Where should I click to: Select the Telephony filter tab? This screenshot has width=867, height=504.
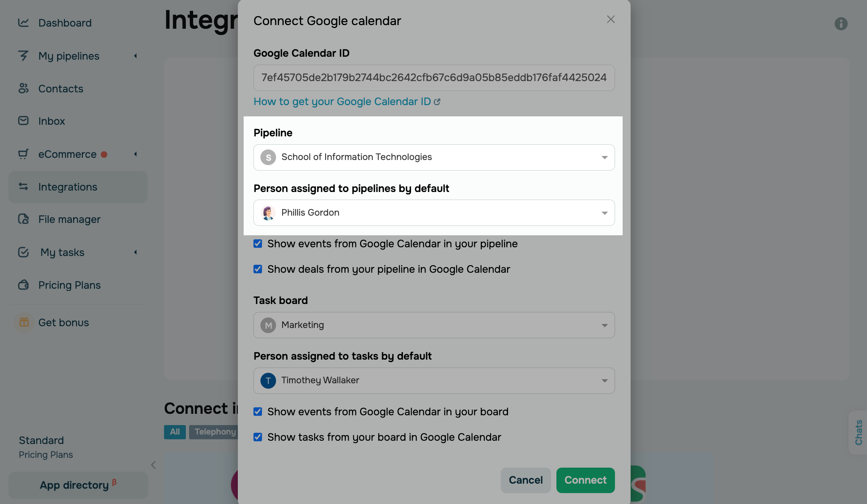(215, 432)
